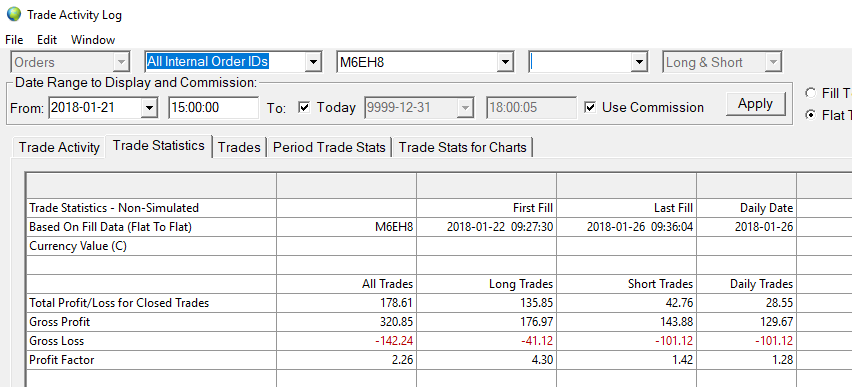Click the Profit Factor row label
The height and width of the screenshot is (387, 852).
(x=151, y=360)
